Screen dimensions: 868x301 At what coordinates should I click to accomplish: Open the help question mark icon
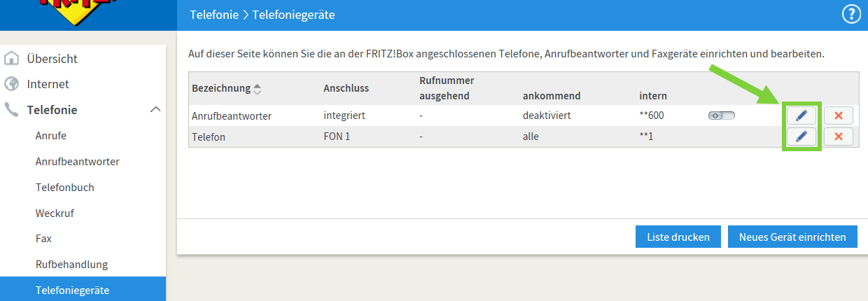[x=851, y=14]
